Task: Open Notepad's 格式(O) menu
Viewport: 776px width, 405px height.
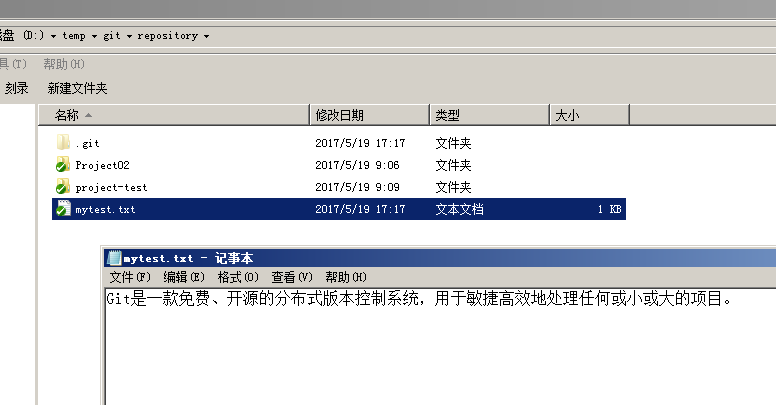Action: [238, 277]
